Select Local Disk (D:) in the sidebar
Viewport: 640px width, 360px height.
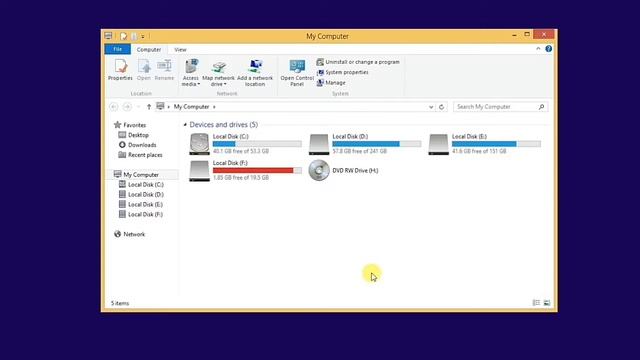click(x=141, y=194)
